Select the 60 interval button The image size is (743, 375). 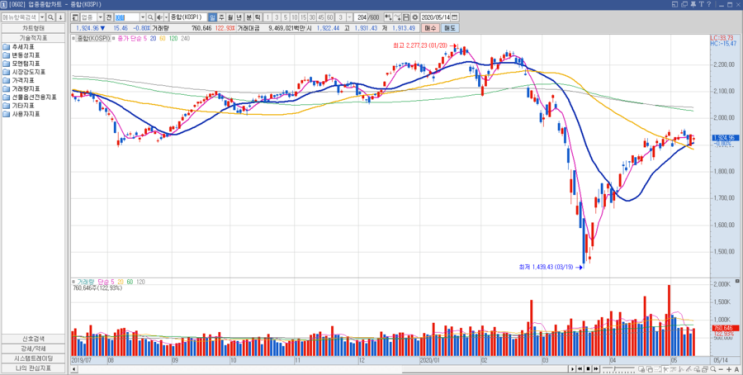330,17
